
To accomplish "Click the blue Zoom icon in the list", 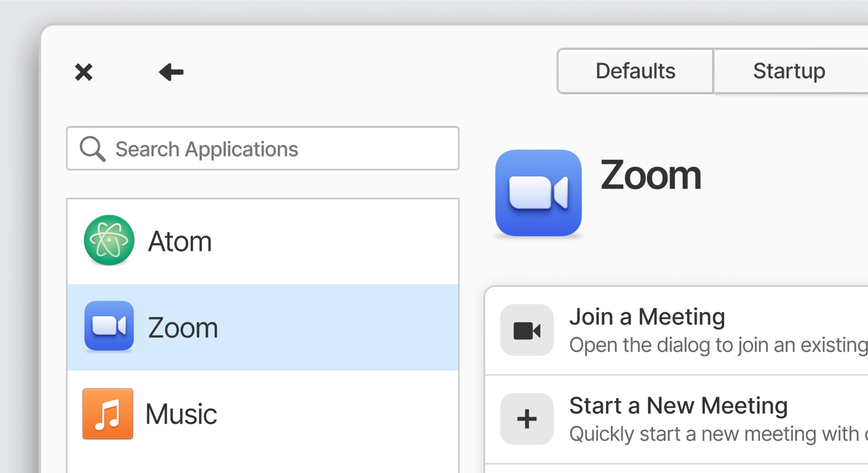I will (x=109, y=326).
